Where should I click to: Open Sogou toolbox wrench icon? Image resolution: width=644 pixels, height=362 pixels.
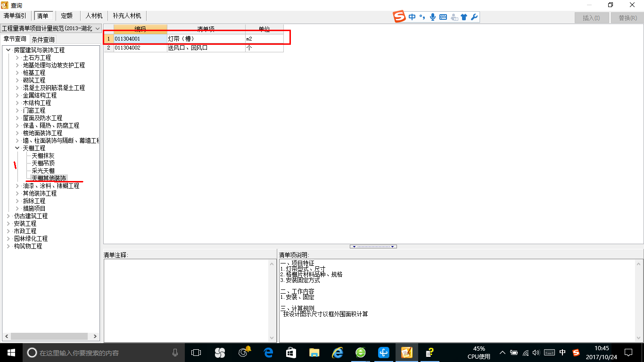coord(474,17)
